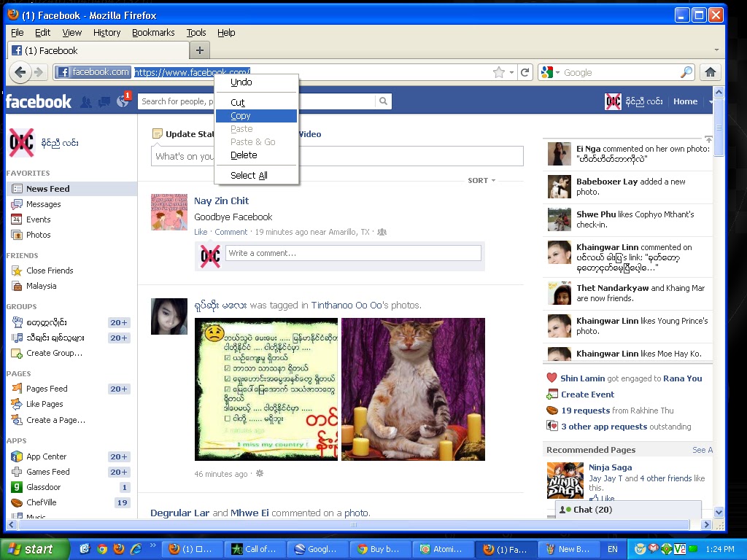Viewport: 747px width, 560px height.
Task: Choose Delete in the context menu
Action: (x=256, y=155)
